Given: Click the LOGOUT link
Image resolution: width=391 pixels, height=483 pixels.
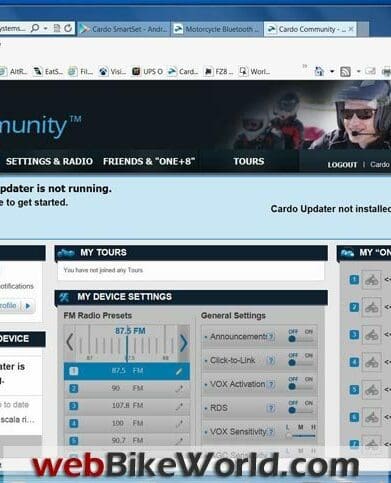Looking at the screenshot, I should [342, 165].
